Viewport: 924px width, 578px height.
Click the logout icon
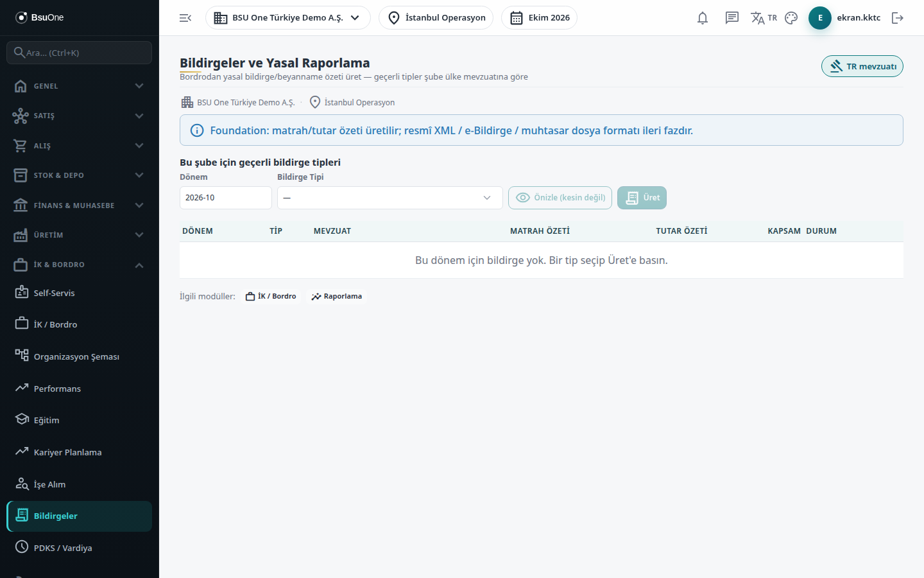pyautogui.click(x=898, y=18)
